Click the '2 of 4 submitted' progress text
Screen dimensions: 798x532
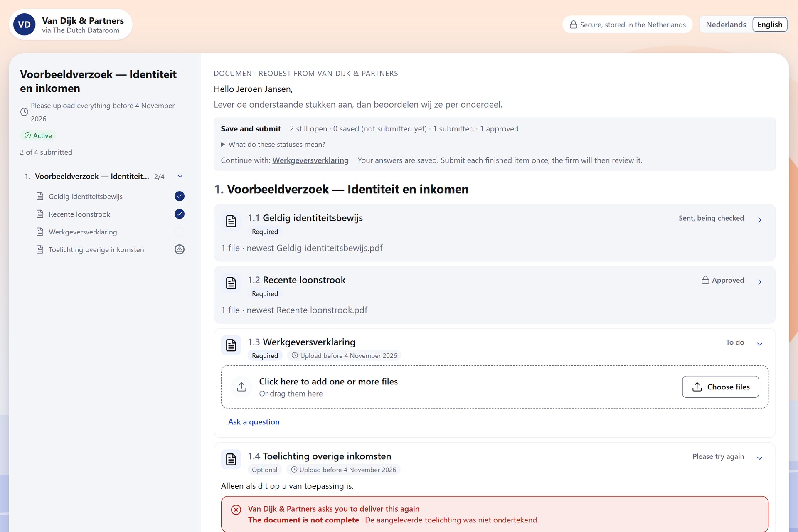tap(46, 152)
